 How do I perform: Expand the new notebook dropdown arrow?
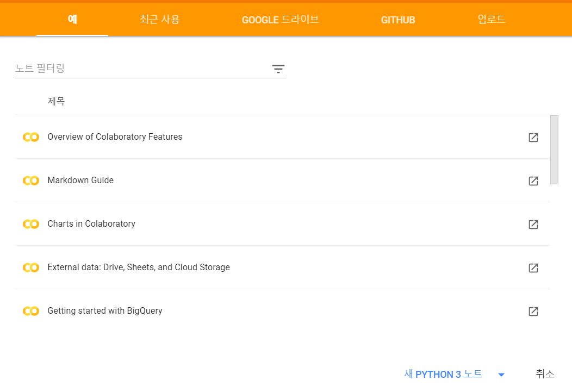pos(501,375)
